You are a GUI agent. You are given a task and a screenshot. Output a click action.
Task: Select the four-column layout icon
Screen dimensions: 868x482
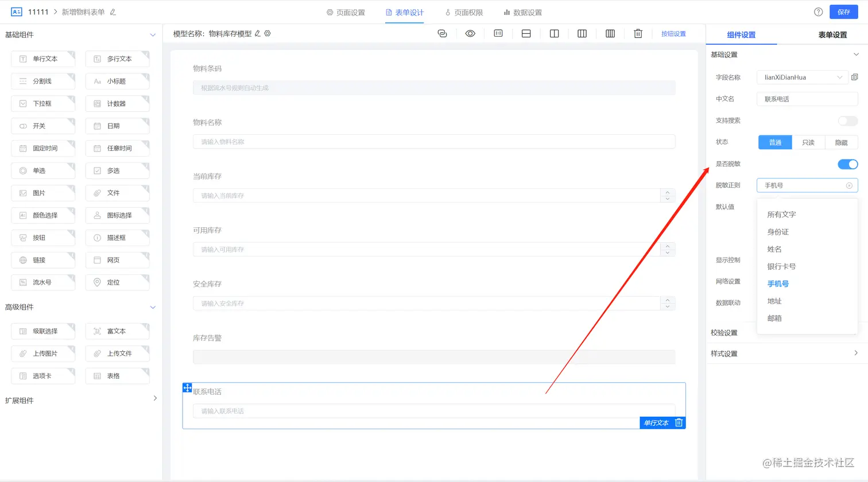[x=610, y=34]
